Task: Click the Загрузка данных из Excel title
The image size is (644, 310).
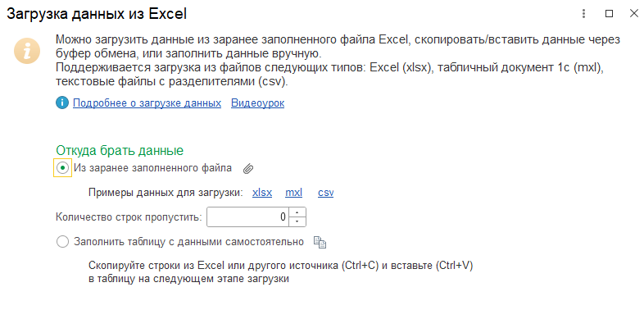Action: (97, 14)
